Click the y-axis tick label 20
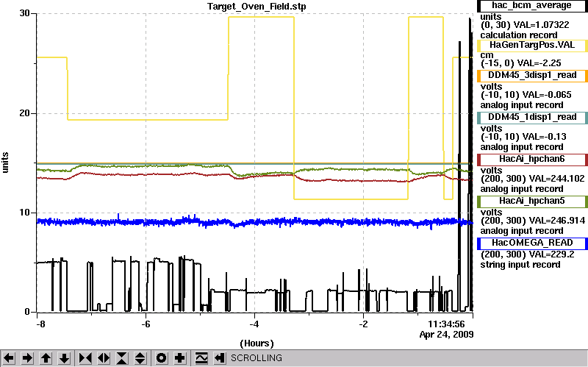This screenshot has width=588, height=367. click(x=25, y=113)
